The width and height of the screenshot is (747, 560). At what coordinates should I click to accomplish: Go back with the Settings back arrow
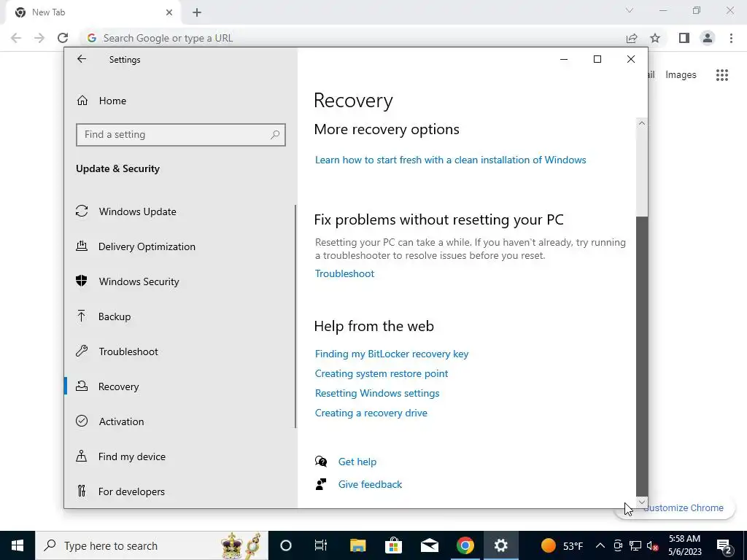[82, 59]
